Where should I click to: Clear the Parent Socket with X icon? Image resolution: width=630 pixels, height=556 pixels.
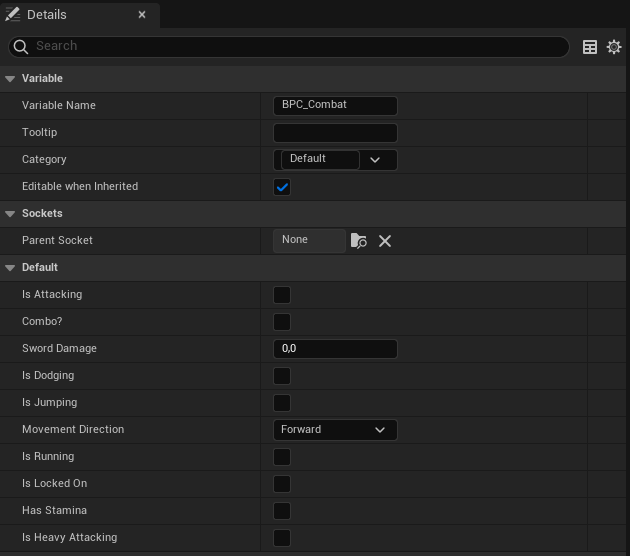pyautogui.click(x=385, y=241)
